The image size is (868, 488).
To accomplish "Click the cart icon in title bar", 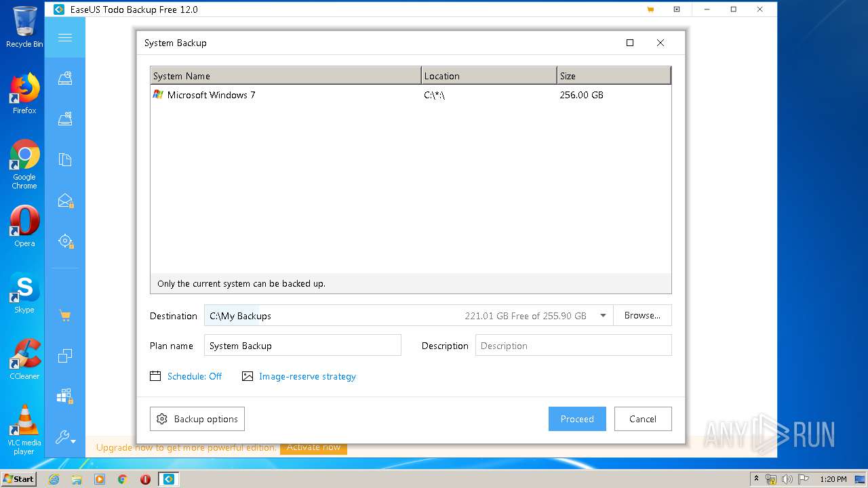I will 650,9.
